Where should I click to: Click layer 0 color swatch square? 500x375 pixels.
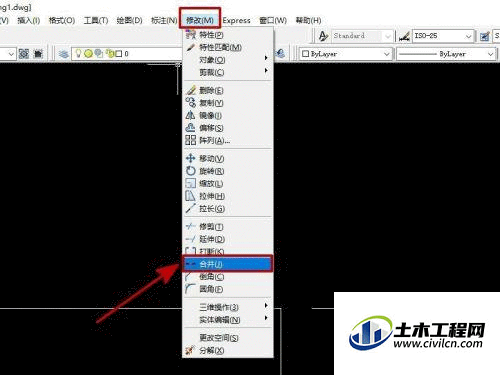119,54
